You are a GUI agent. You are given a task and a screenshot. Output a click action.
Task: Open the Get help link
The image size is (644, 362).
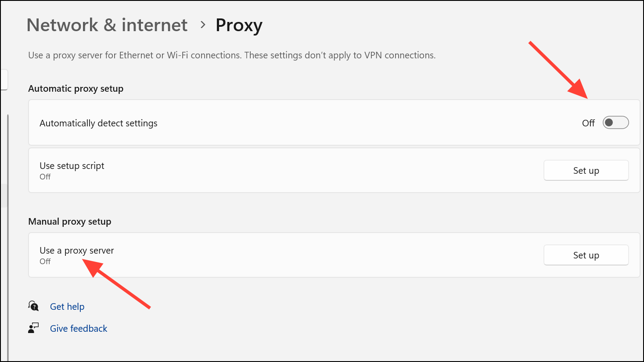[x=67, y=307]
